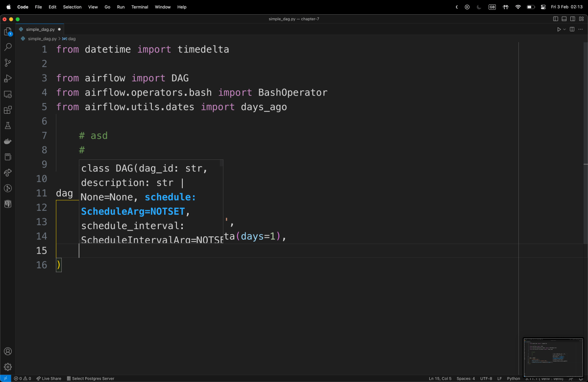Toggle the primary side bar visibility
The image size is (588, 382).
coord(555,19)
